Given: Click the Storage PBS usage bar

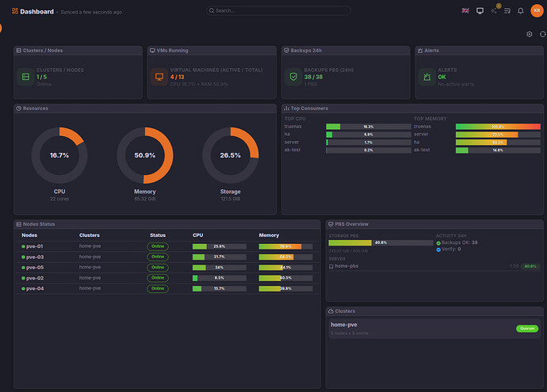Looking at the screenshot, I should [358, 243].
